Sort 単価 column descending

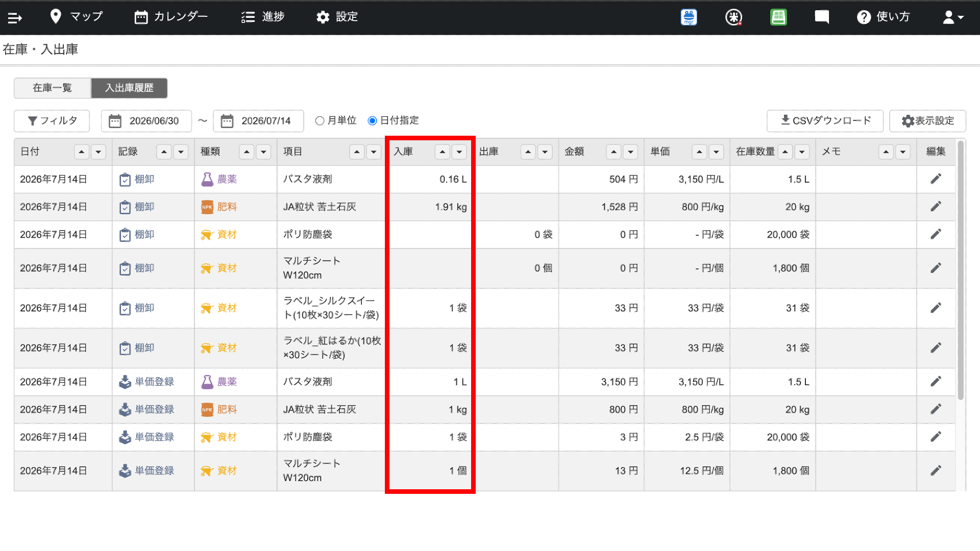[717, 152]
